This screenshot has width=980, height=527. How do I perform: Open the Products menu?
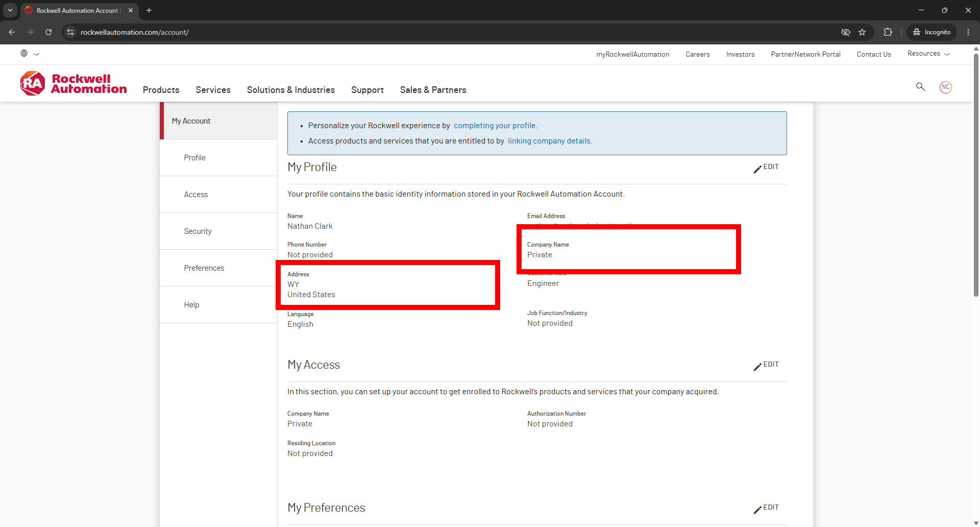click(161, 90)
